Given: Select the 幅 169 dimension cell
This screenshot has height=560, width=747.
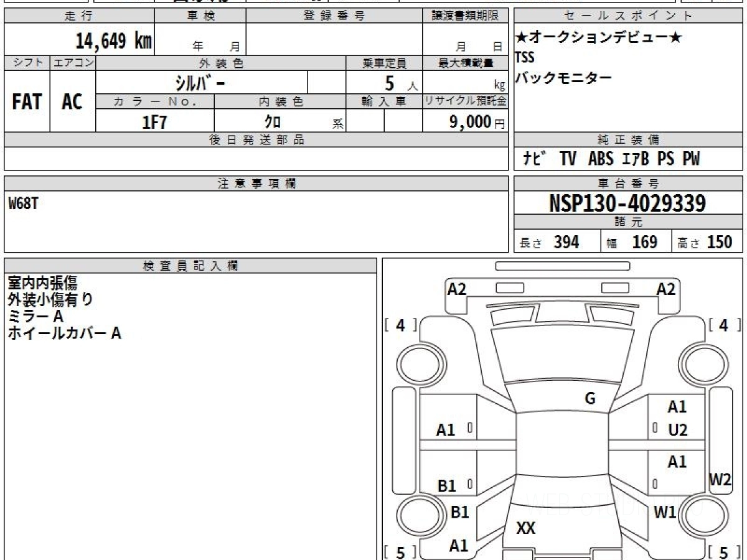Looking at the screenshot, I should 636,242.
